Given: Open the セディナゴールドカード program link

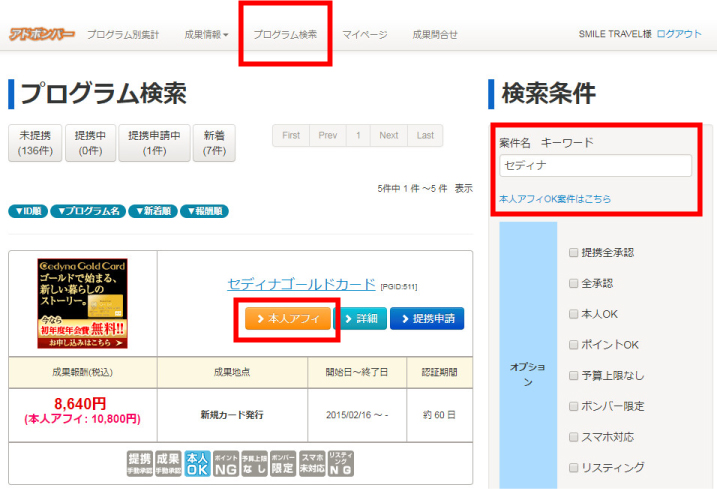Looking at the screenshot, I should (301, 284).
